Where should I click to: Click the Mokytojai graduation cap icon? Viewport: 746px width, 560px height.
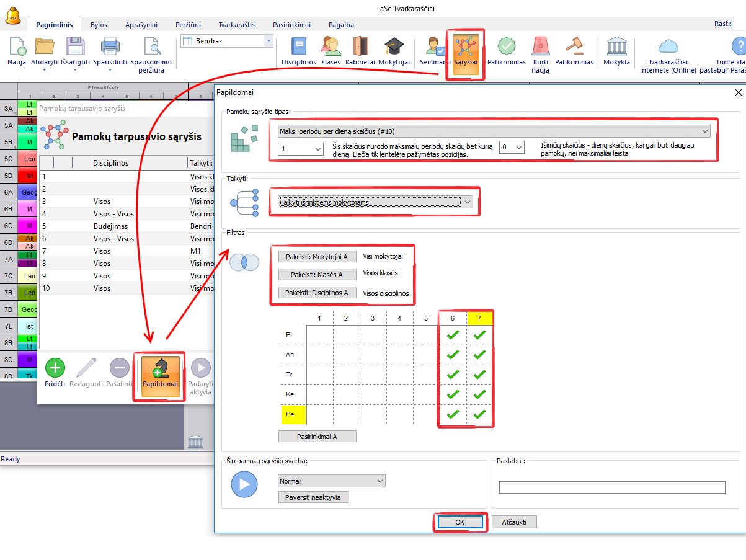click(394, 48)
